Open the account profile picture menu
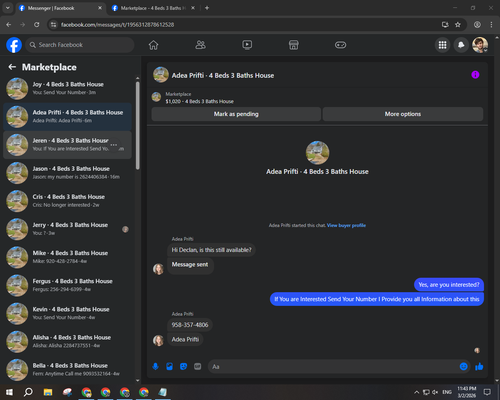500x400 pixels. click(x=480, y=45)
